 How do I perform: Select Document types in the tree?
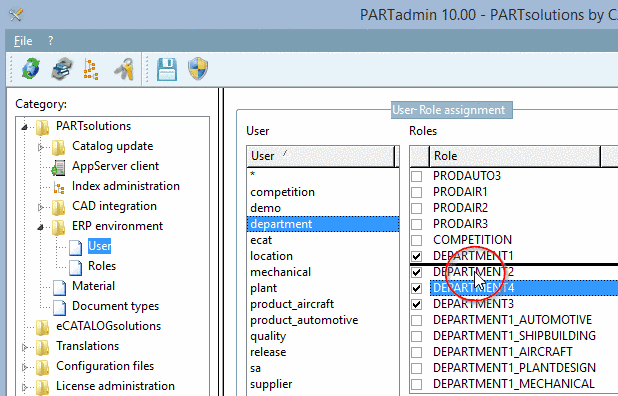115,306
